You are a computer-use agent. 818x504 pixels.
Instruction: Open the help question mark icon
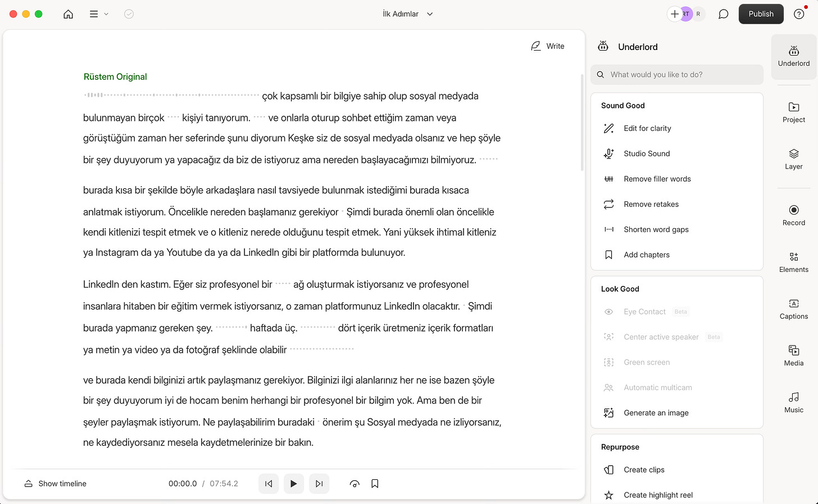click(x=799, y=14)
